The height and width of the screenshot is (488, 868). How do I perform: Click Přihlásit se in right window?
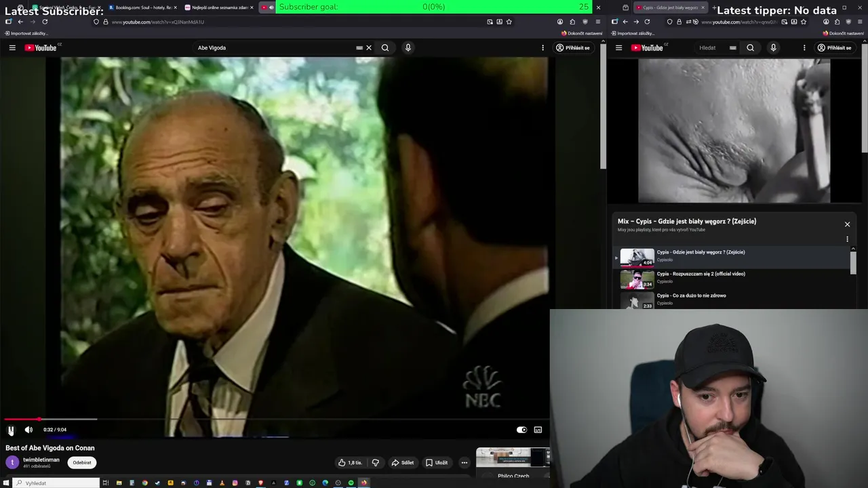(x=834, y=47)
